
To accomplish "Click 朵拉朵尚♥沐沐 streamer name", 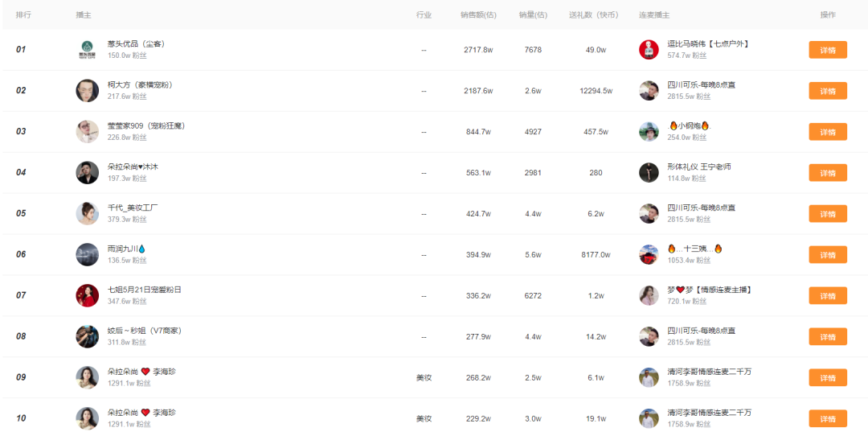I will 133,167.
